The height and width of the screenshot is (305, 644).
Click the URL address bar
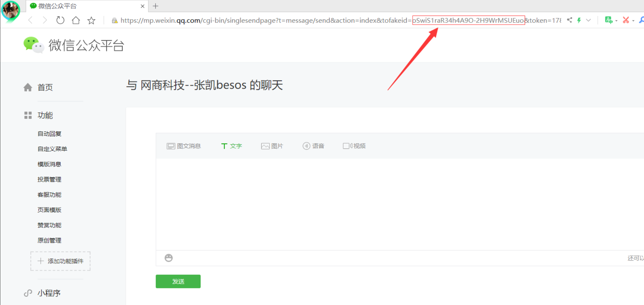[340, 20]
